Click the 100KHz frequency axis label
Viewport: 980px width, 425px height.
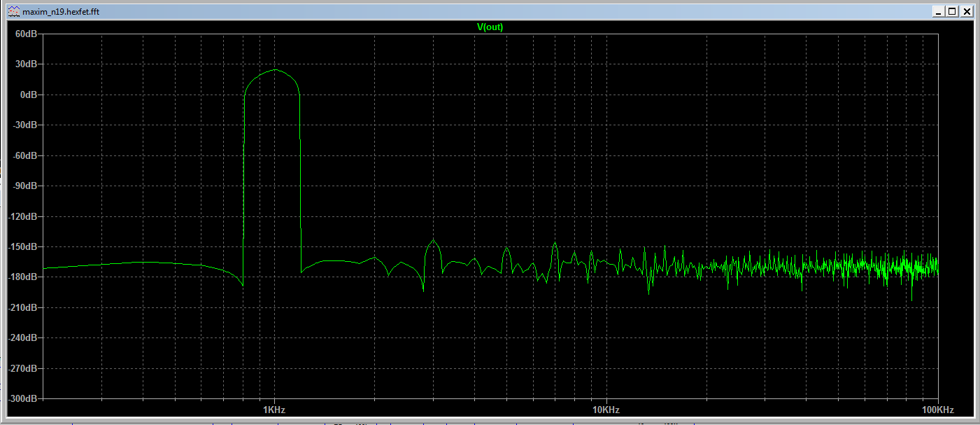tap(938, 410)
